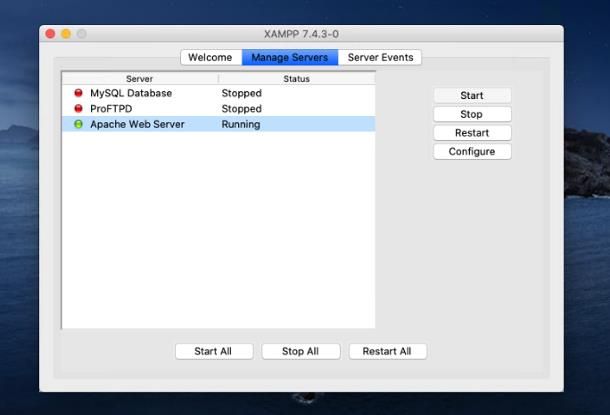Start the selected server
Viewport: 610px width, 415px height.
(472, 95)
